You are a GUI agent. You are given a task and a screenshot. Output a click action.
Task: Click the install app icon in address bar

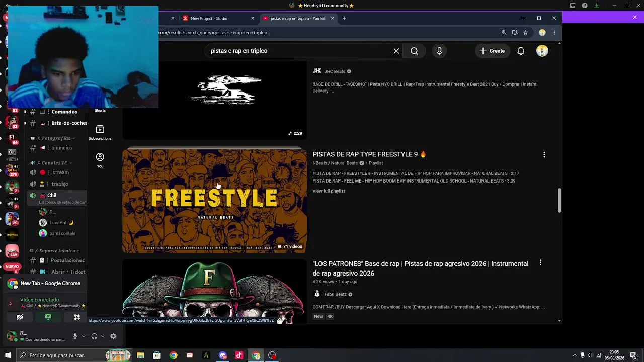(x=515, y=33)
